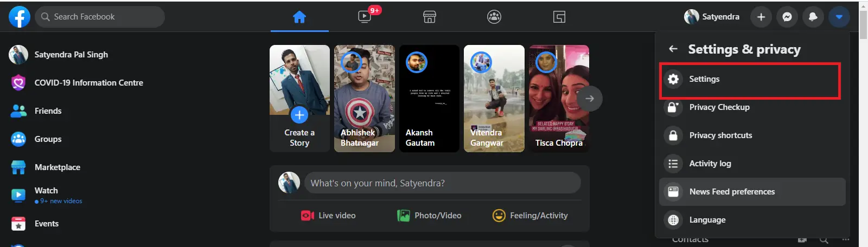Viewport: 868px width, 247px height.
Task: Click the profile picture beside post box
Action: tap(289, 183)
